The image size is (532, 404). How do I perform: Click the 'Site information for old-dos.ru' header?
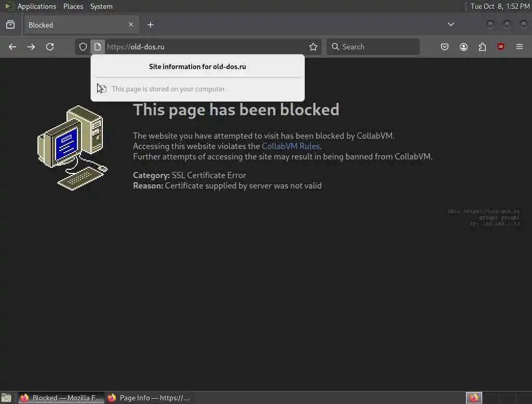tap(197, 66)
